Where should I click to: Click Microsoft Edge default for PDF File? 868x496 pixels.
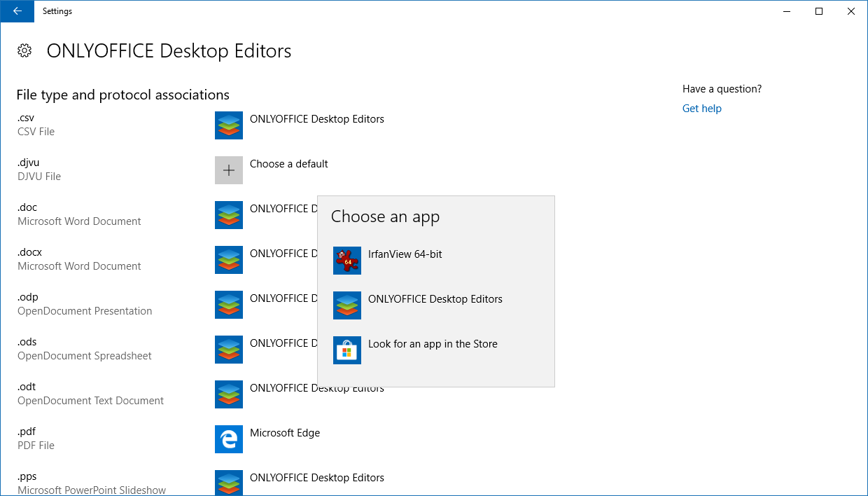tap(285, 433)
